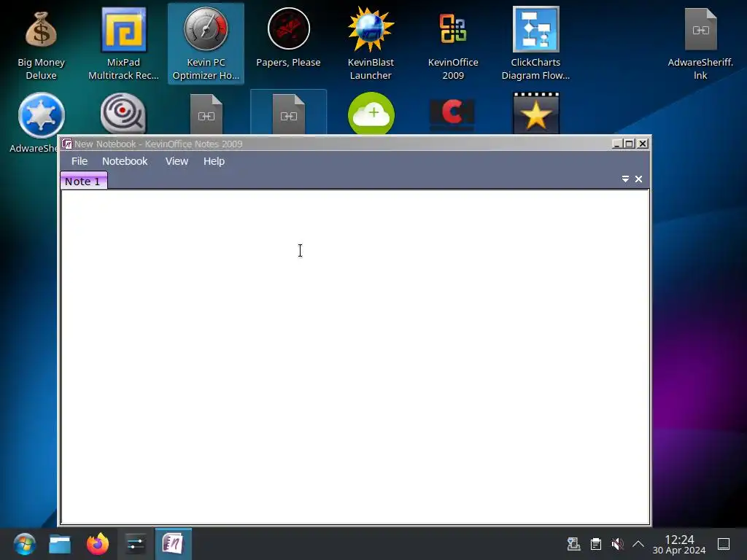This screenshot has width=747, height=560.
Task: Click the KevinOffice Notes title bar icon
Action: [x=67, y=144]
